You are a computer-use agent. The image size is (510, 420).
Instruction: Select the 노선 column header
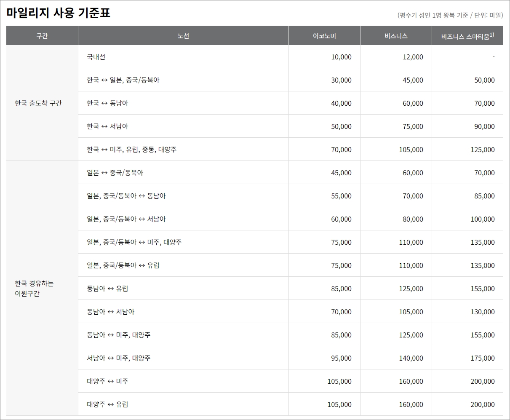click(x=183, y=35)
